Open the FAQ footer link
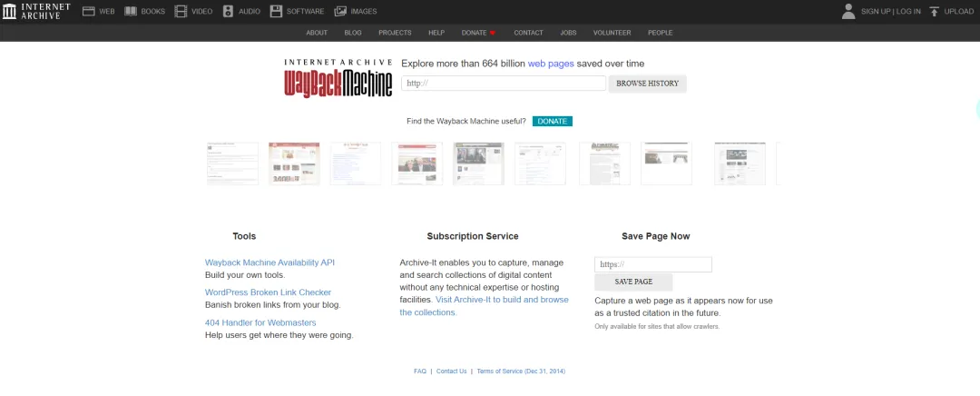 420,371
